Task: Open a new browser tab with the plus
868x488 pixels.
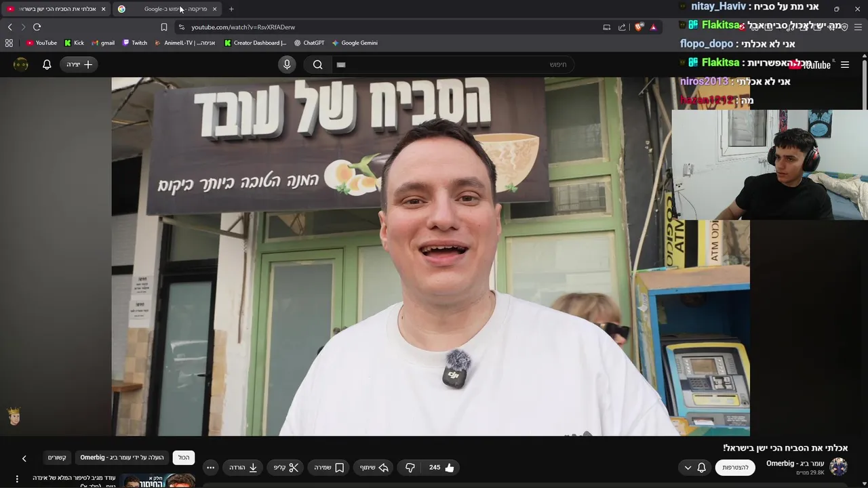Action: (231, 9)
